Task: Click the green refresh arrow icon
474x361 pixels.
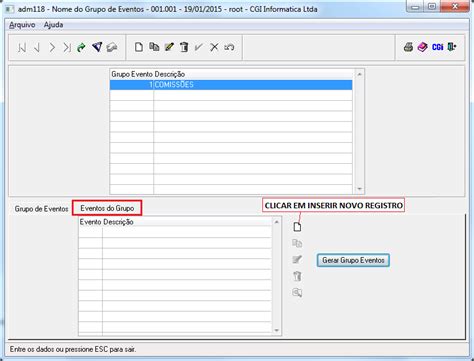Action: point(81,47)
